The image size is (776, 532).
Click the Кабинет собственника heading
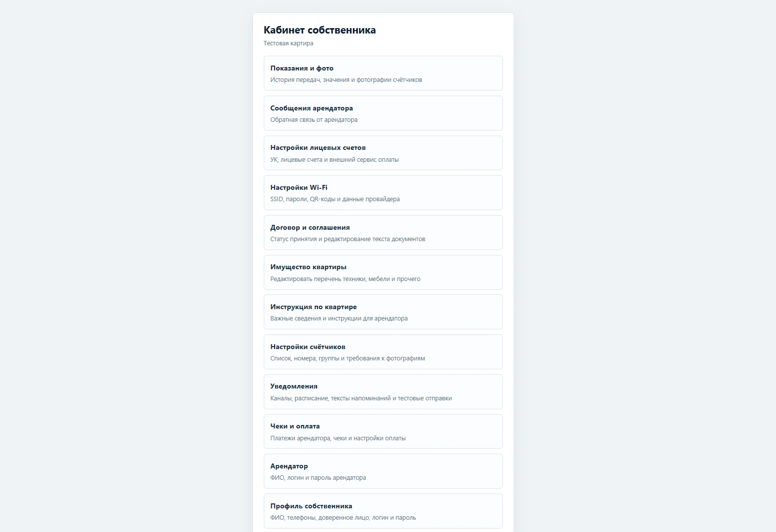(319, 30)
